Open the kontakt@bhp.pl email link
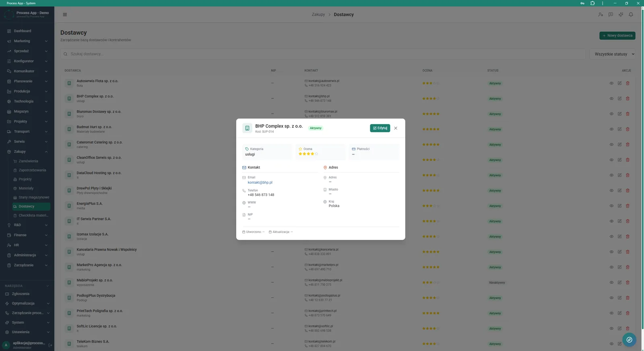 (260, 183)
